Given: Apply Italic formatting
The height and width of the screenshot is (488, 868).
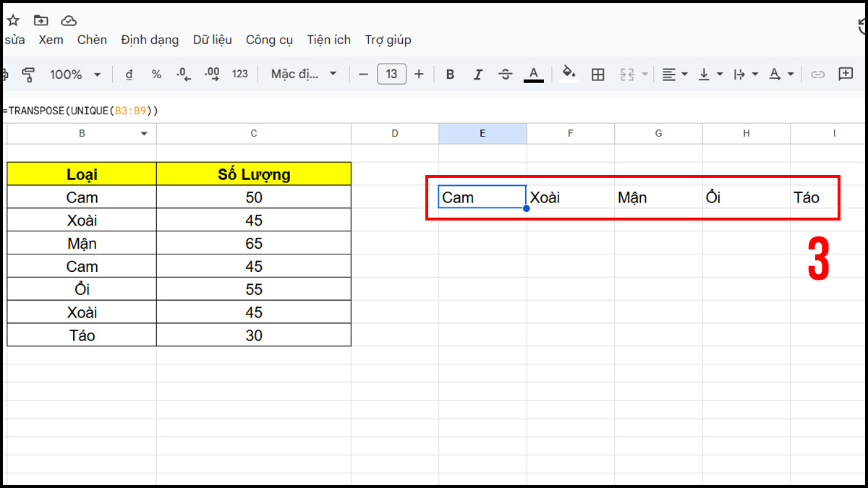Looking at the screenshot, I should pos(477,74).
